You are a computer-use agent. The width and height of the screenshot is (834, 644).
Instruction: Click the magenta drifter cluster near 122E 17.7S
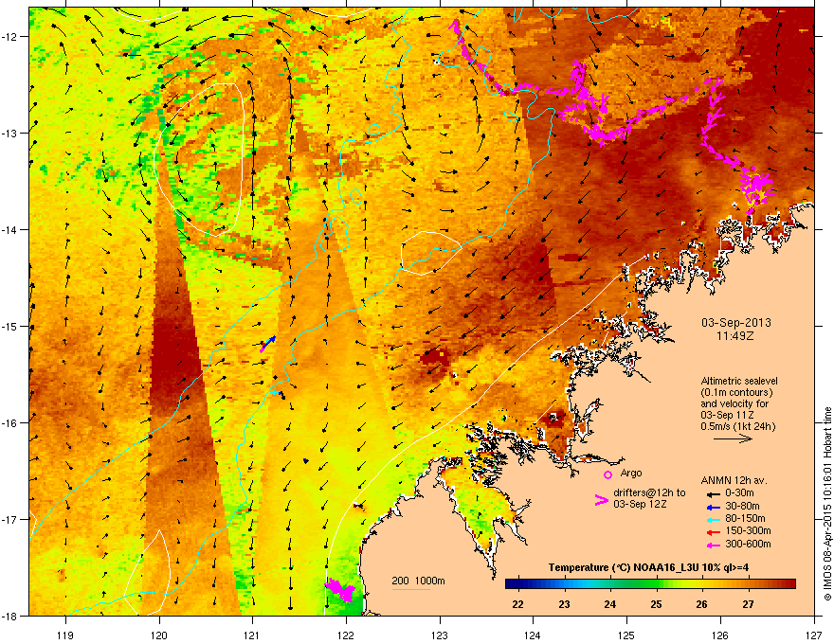coord(340,590)
